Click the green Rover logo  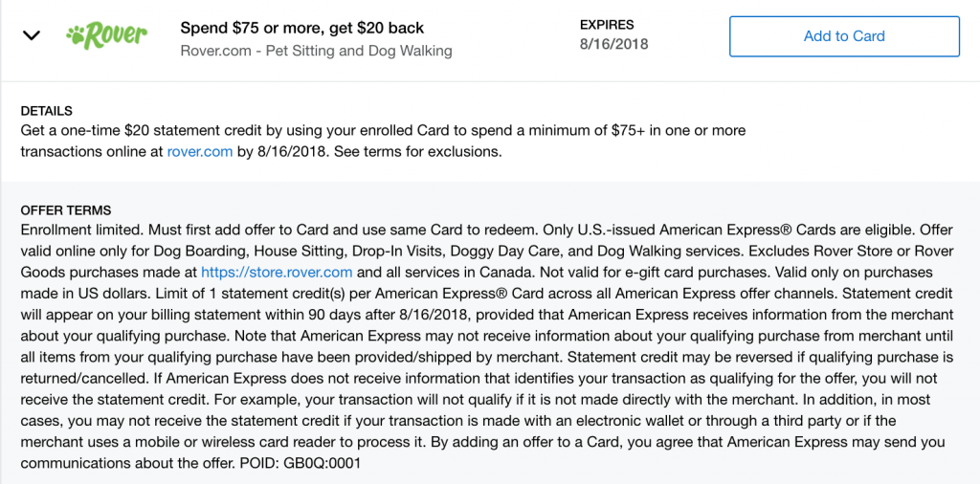pyautogui.click(x=106, y=36)
